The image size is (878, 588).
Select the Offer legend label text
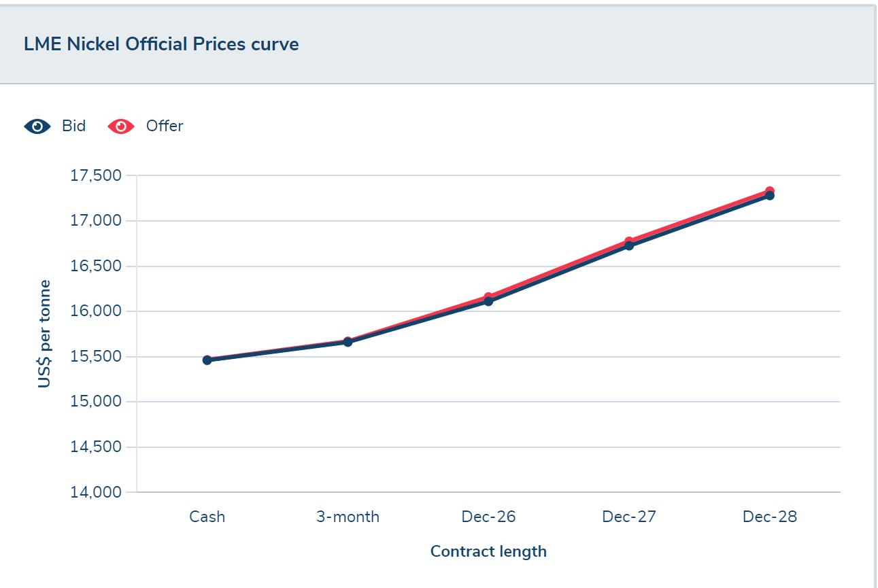[x=163, y=126]
